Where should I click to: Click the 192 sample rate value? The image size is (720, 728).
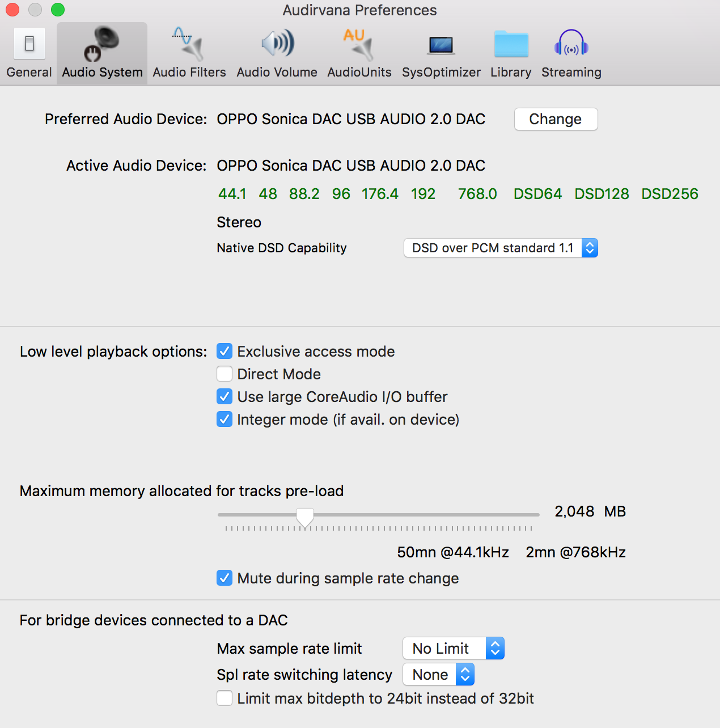click(x=423, y=194)
